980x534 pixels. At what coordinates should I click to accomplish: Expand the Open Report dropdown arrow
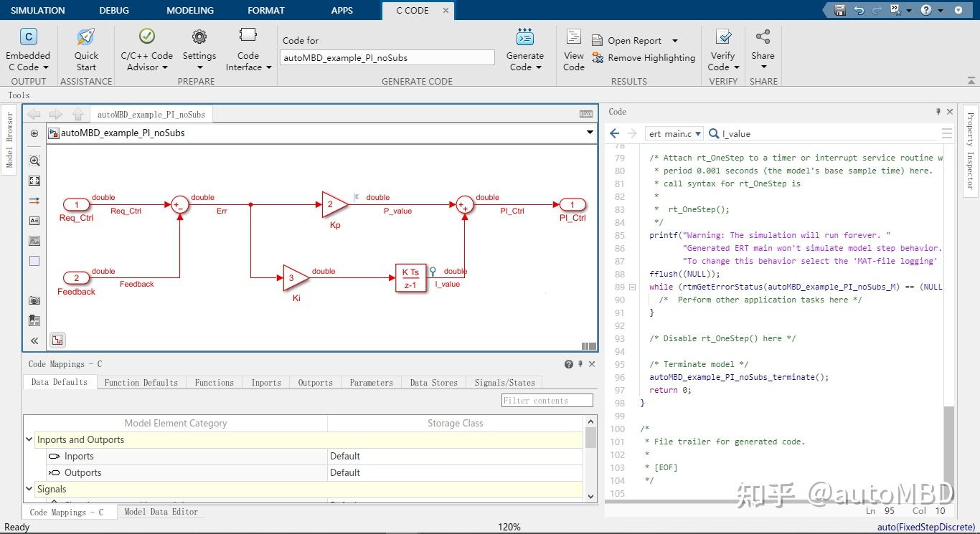(x=675, y=41)
